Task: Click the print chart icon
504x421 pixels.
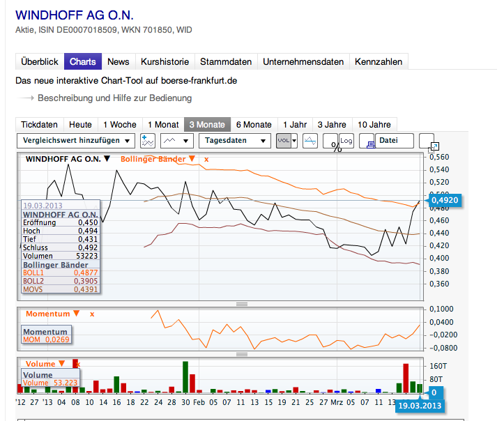Action: (367, 141)
